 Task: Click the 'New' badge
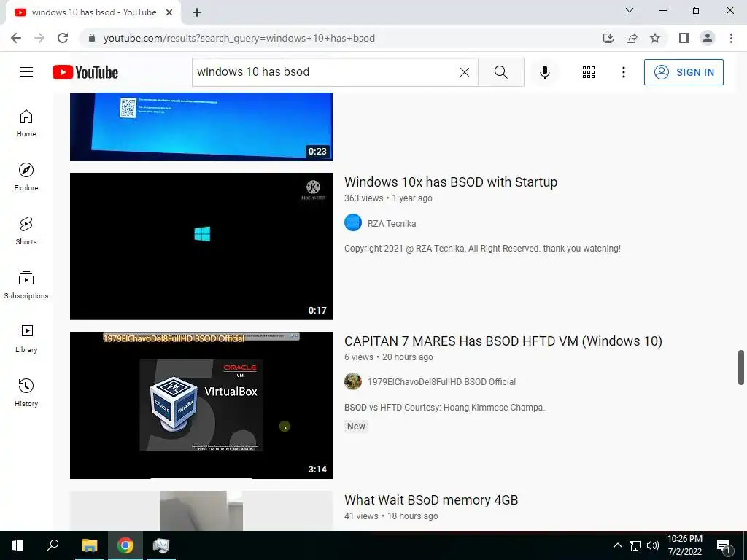(x=356, y=426)
